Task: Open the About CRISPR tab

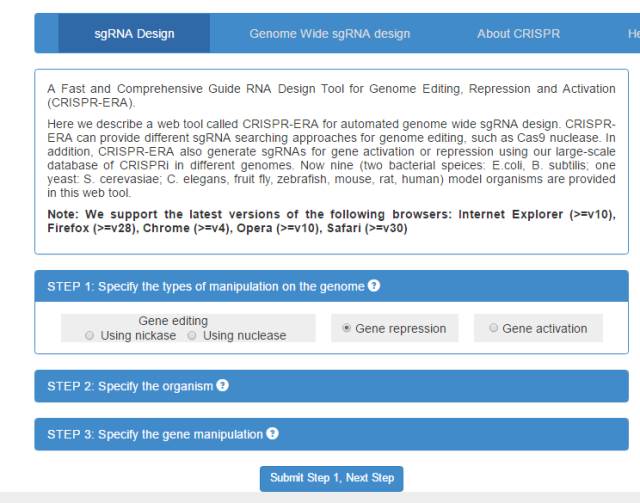Action: coord(518,33)
